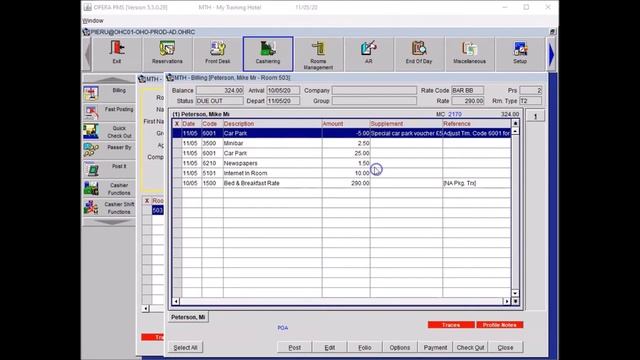Select folio window tab 1
This screenshot has height=360, width=640.
535,116
